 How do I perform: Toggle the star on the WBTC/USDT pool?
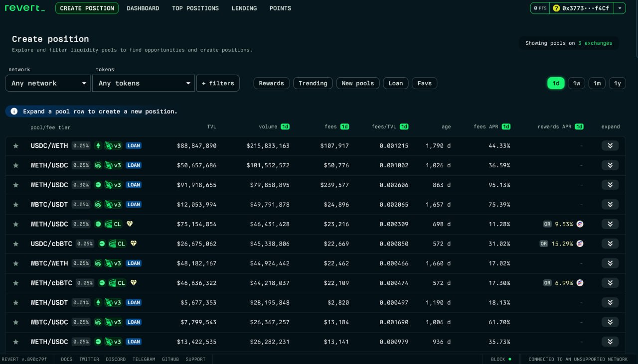coord(15,204)
